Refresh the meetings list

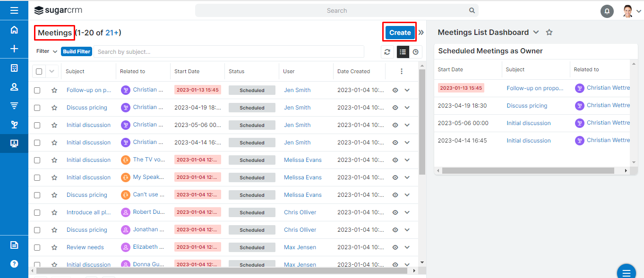[x=387, y=52]
